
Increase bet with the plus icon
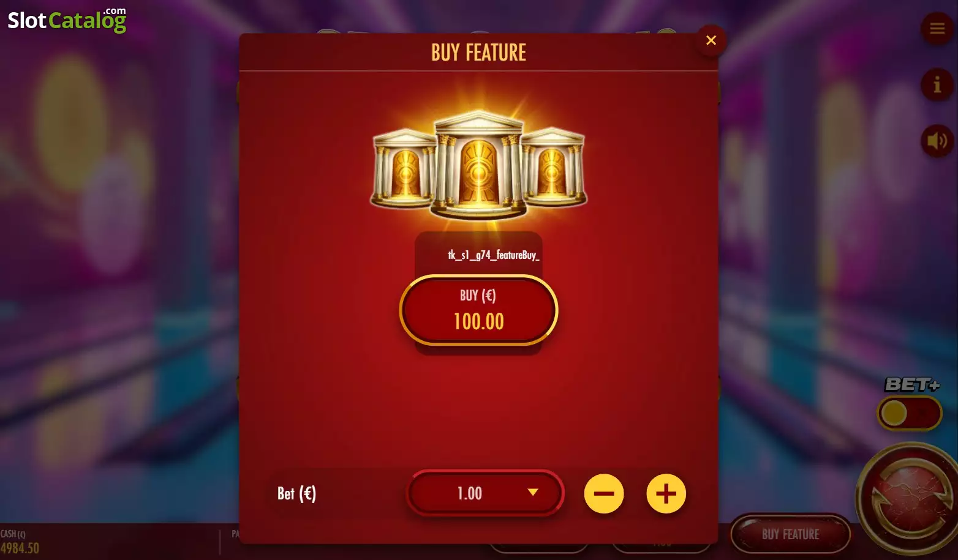click(x=666, y=493)
